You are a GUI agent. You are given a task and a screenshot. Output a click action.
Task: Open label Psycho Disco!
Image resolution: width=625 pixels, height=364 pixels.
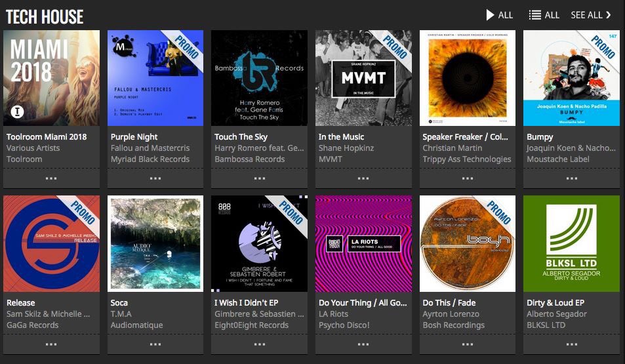click(x=344, y=325)
